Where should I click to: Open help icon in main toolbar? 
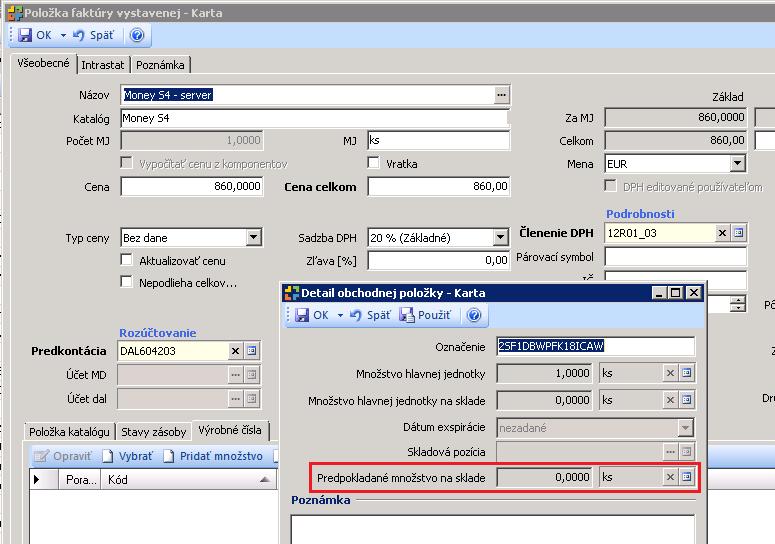(137, 35)
